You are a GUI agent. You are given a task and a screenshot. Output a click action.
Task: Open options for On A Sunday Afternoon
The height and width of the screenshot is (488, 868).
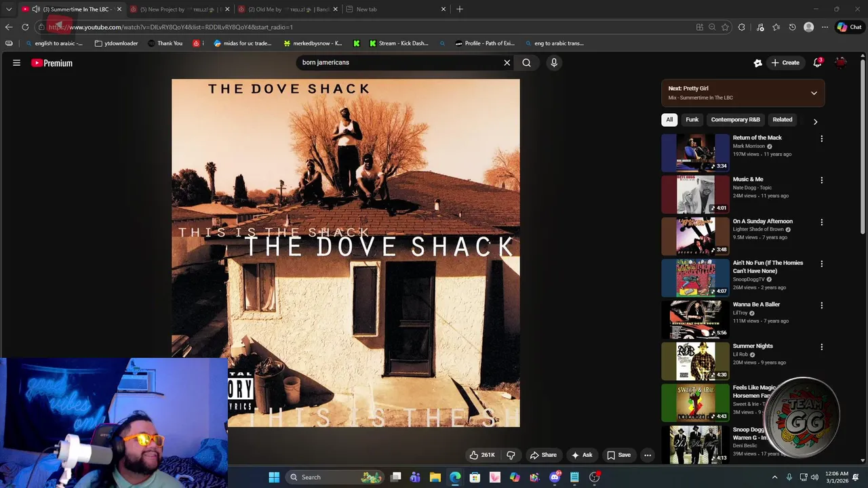point(821,222)
